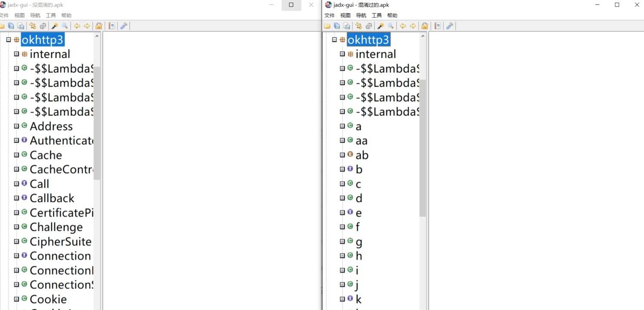
Task: Collapse okhttp3 package in 没混淆的.apk window
Action: click(x=9, y=40)
